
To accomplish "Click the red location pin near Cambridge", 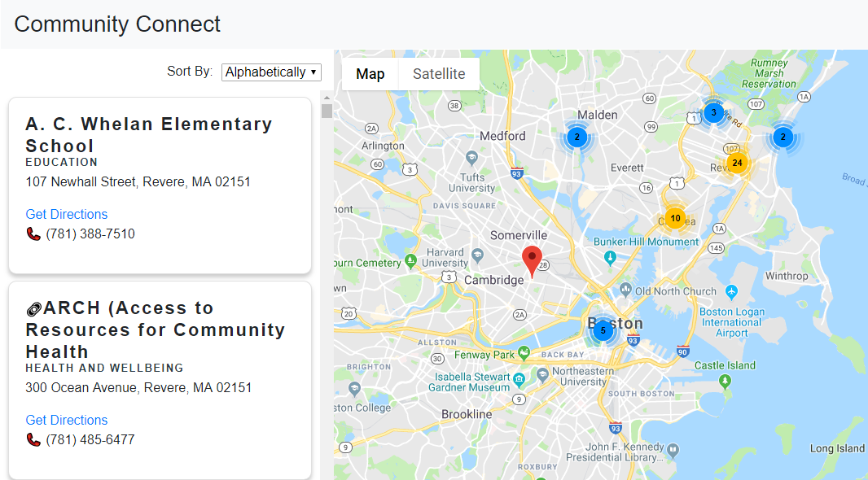I will point(532,260).
